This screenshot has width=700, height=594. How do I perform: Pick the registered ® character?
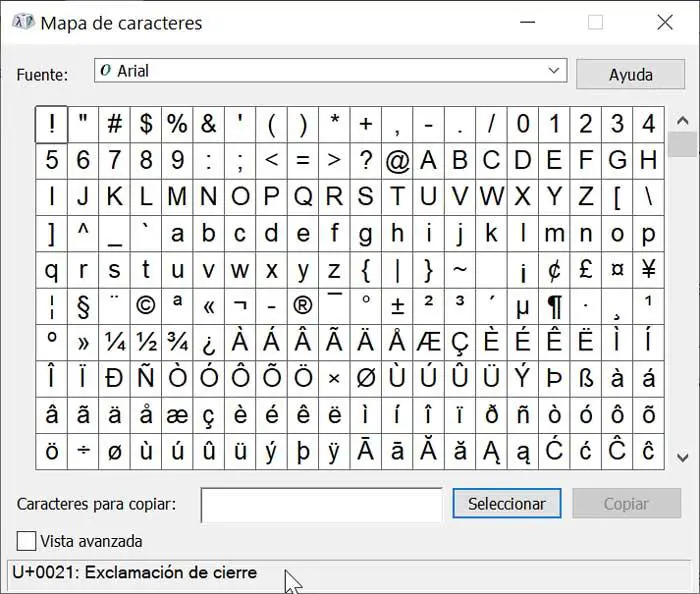pyautogui.click(x=303, y=306)
